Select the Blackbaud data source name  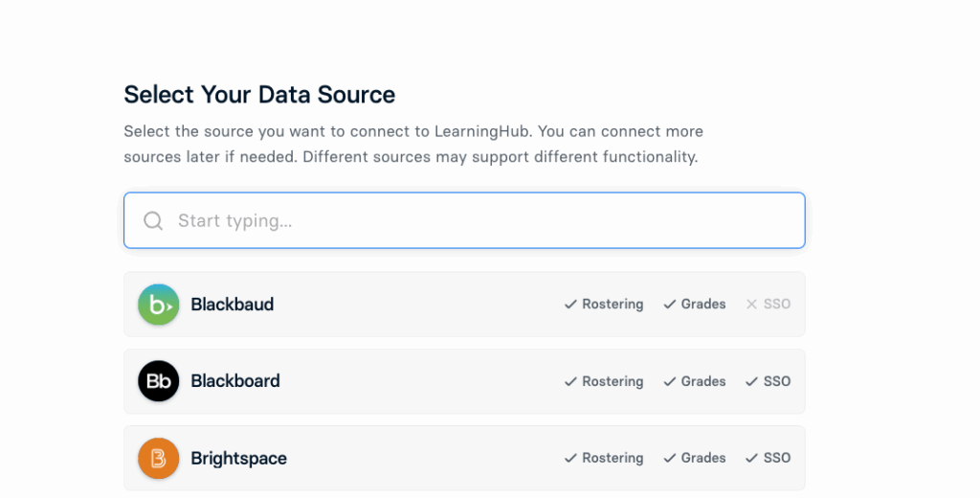pos(232,304)
